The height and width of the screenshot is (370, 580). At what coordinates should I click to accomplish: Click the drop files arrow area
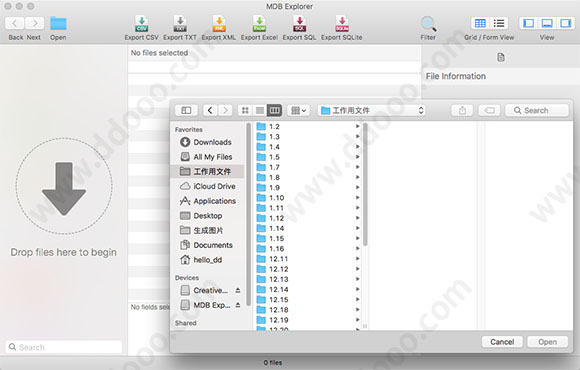tap(64, 186)
